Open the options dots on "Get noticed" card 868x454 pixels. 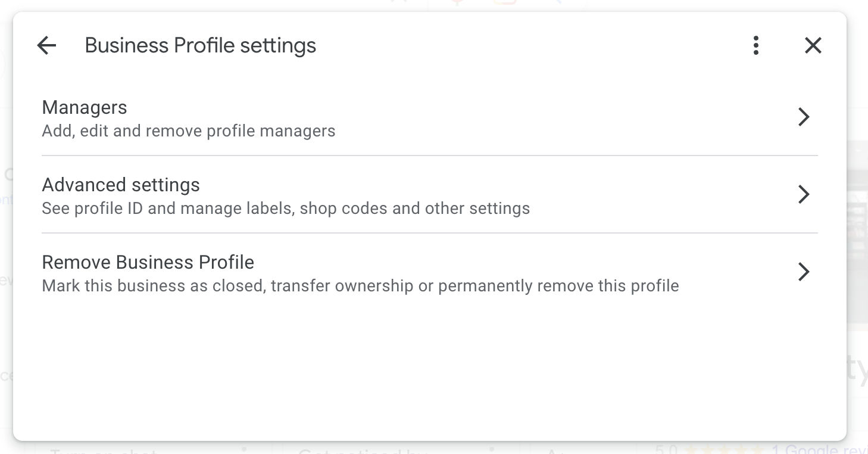[492, 448]
